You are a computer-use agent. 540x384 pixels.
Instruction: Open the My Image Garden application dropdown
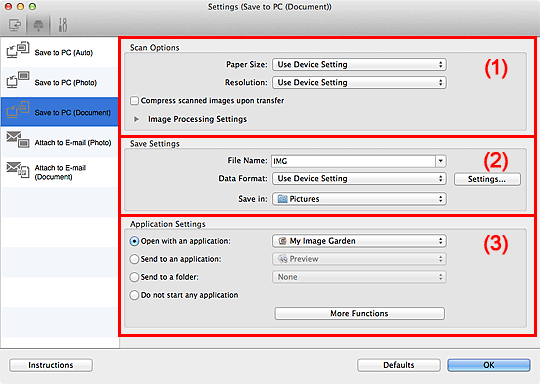pos(359,241)
